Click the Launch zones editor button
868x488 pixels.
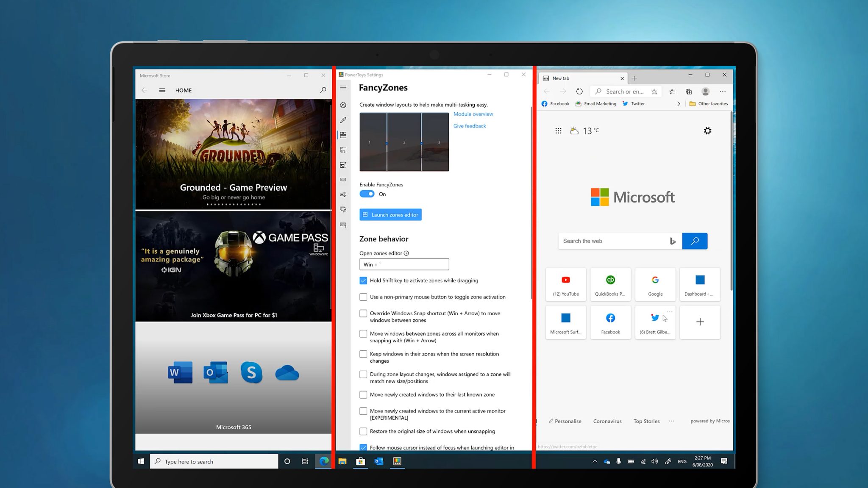tap(390, 214)
